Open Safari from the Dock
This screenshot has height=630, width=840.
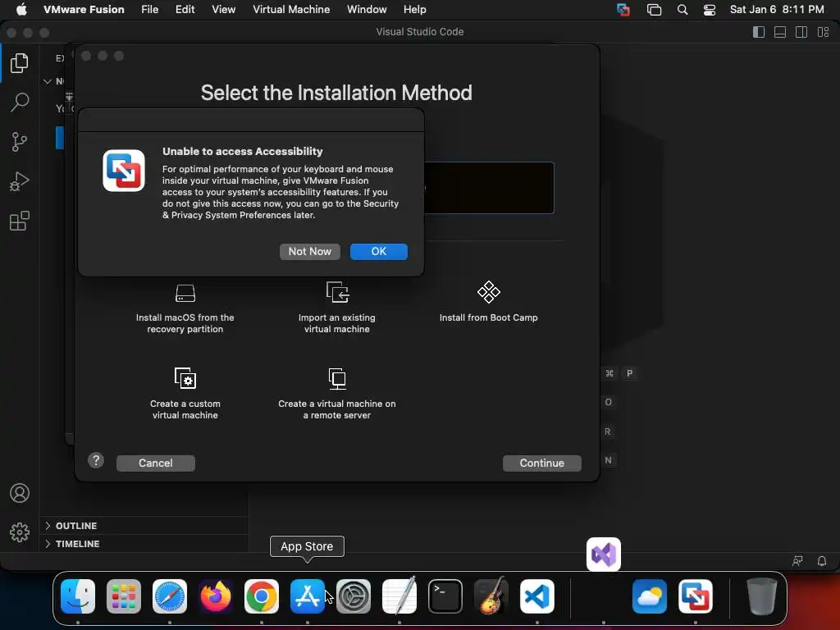tap(170, 596)
